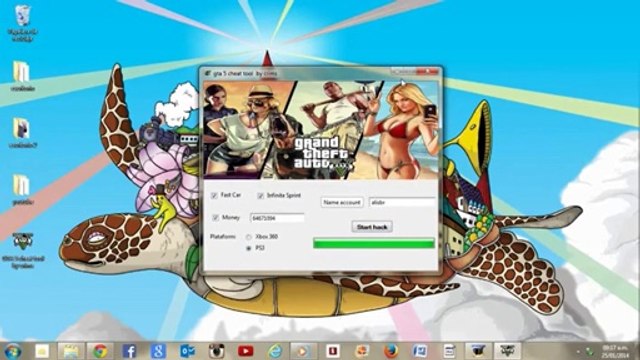
Task: Open Outlook from the taskbar
Action: [187, 351]
